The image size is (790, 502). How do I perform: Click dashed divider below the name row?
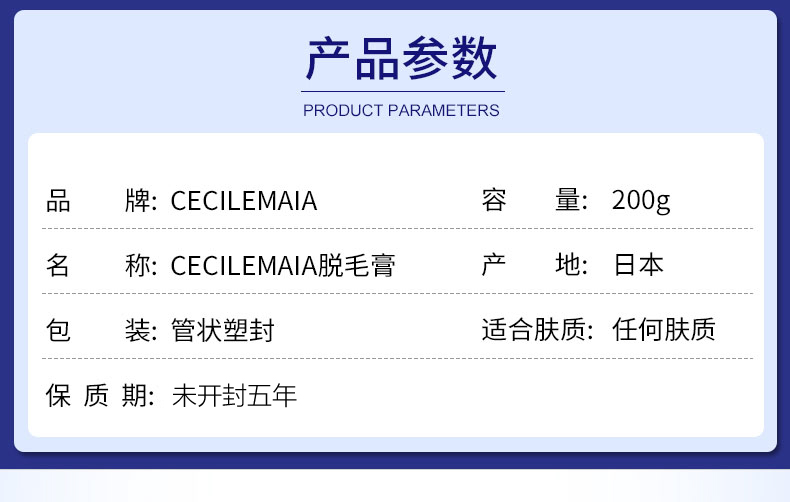point(398,293)
